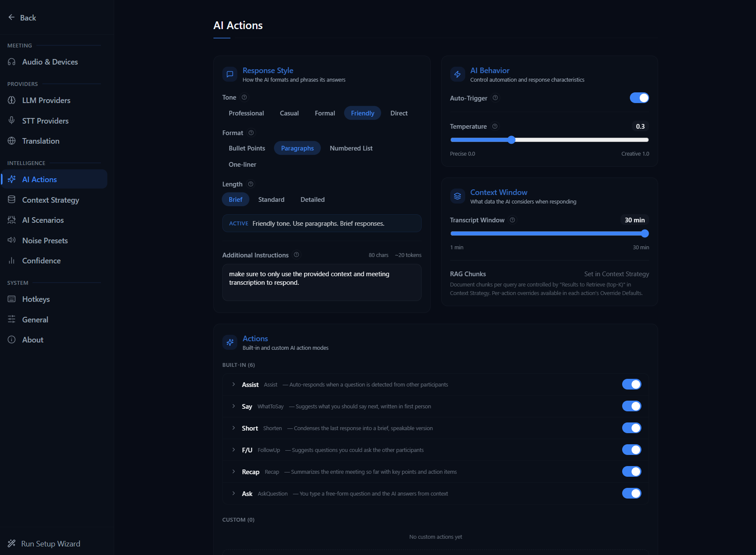The width and height of the screenshot is (756, 555).
Task: Click the STT Providers microphone icon
Action: pyautogui.click(x=12, y=121)
